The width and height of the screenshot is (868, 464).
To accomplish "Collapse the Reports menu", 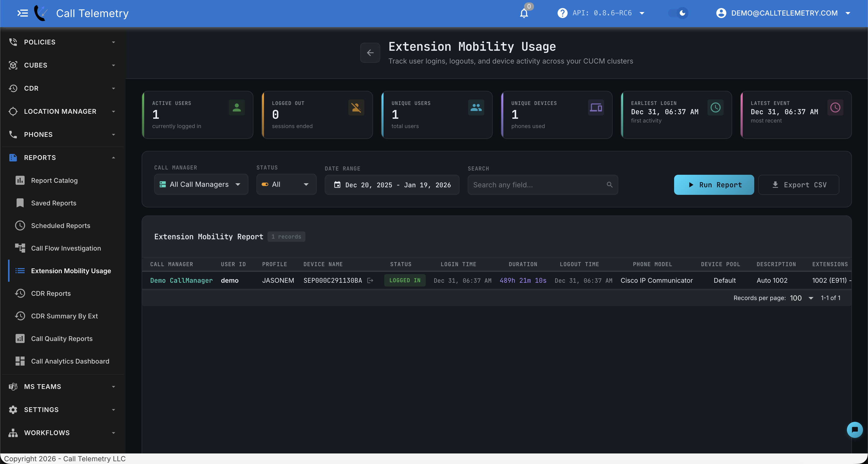I will click(x=63, y=157).
